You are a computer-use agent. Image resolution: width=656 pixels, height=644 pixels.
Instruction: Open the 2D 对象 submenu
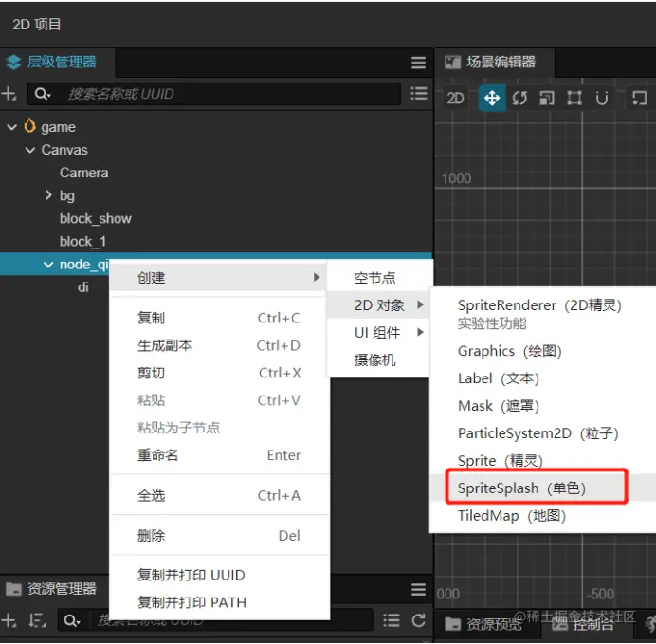tap(378, 305)
